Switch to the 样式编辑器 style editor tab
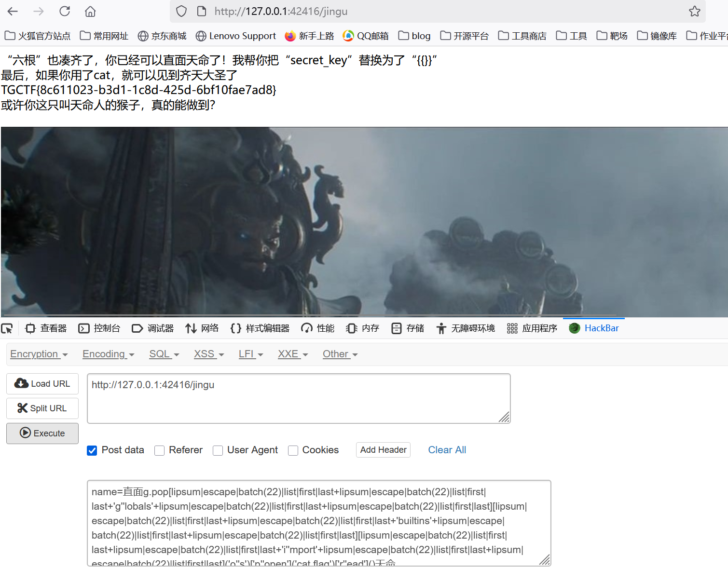Viewport: 728px width, 582px height. [260, 328]
